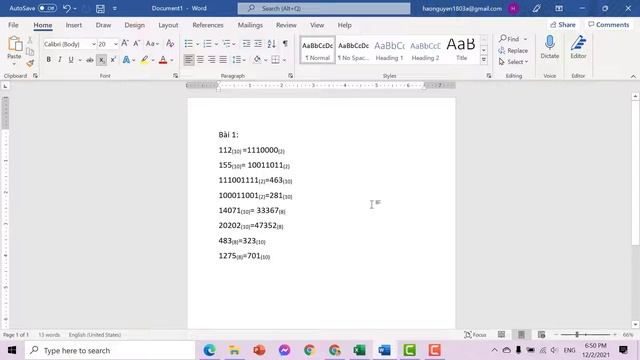Viewport: 640px width, 360px height.
Task: Justify paragraph text
Action: (223, 60)
